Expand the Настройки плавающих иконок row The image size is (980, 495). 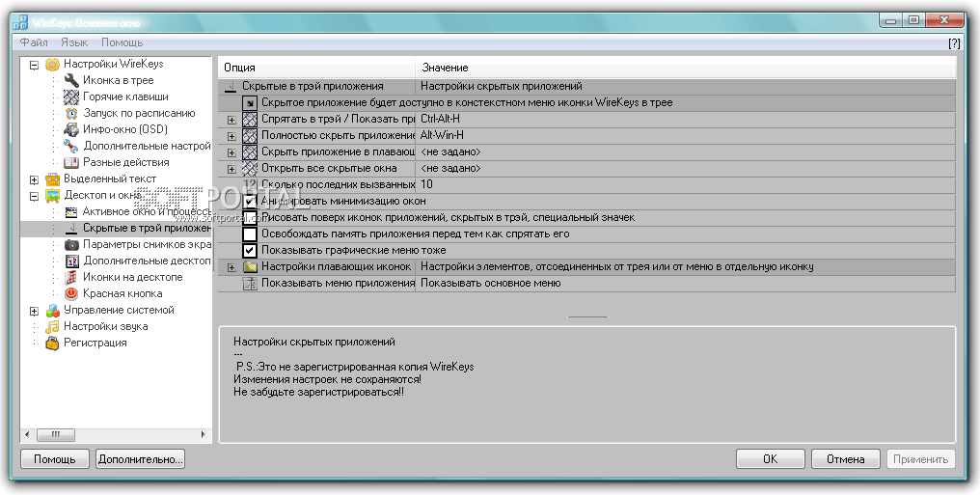tap(231, 267)
